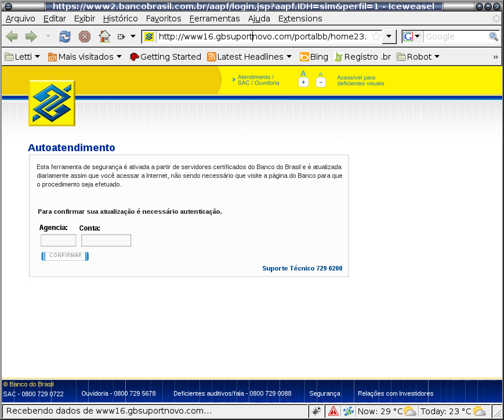Open Relações com Investidores footer link
This screenshot has width=504, height=420.
click(x=396, y=393)
